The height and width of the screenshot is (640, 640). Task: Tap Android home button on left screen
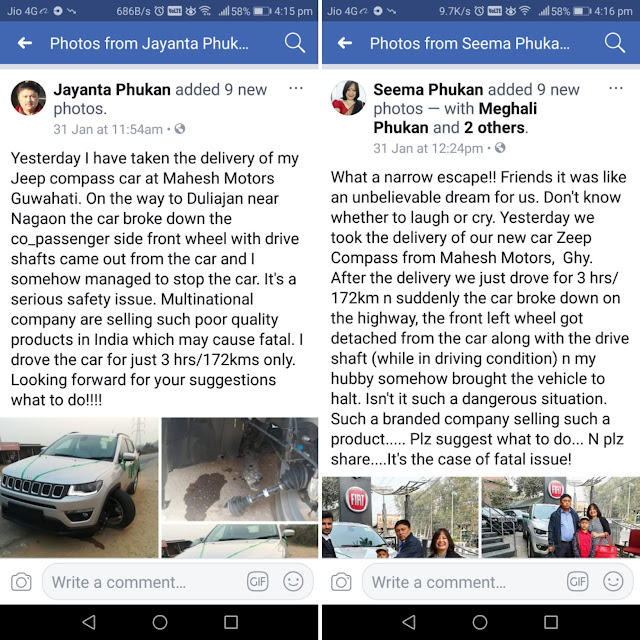pos(160,622)
